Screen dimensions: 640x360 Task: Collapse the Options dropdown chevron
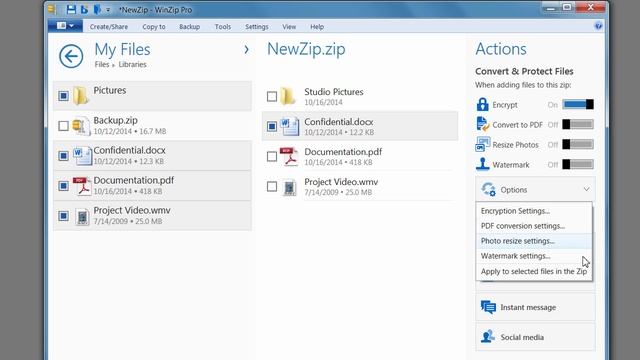(587, 189)
